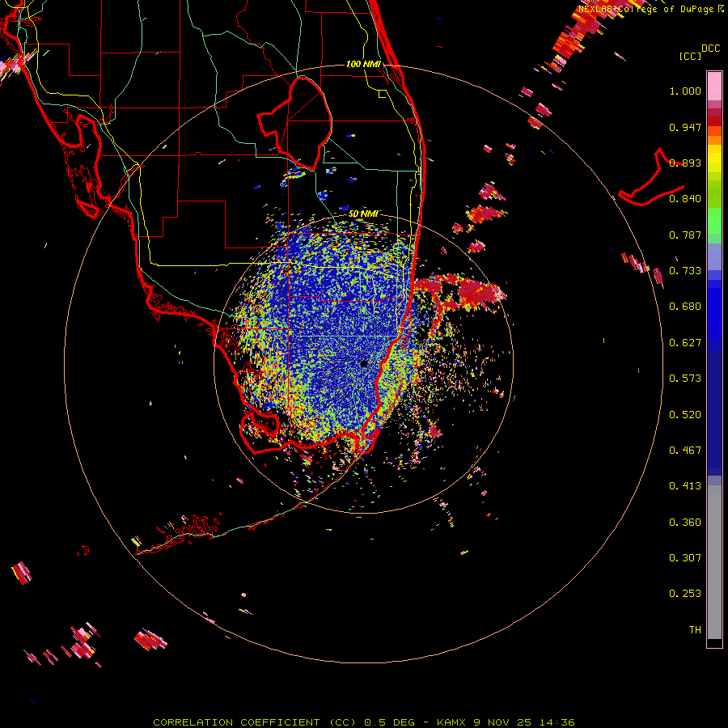
Task: Click the 0.733 colorbar value
Action: tap(685, 271)
